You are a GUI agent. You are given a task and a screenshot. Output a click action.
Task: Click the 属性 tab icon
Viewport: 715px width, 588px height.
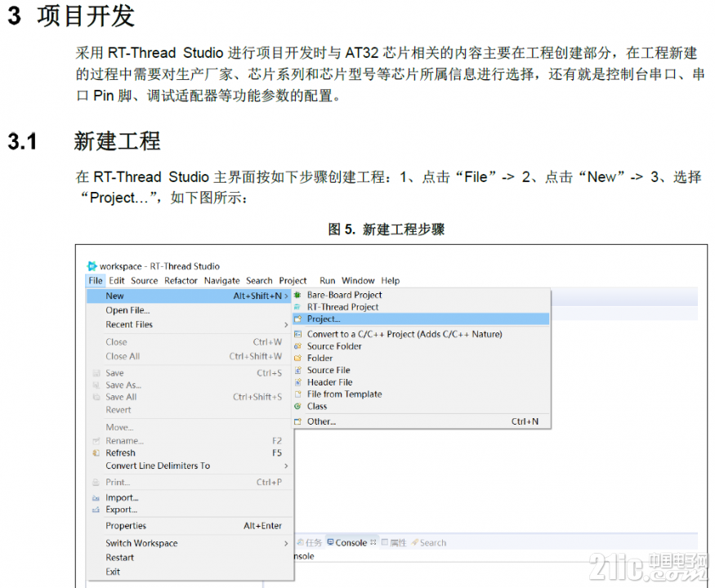[384, 542]
